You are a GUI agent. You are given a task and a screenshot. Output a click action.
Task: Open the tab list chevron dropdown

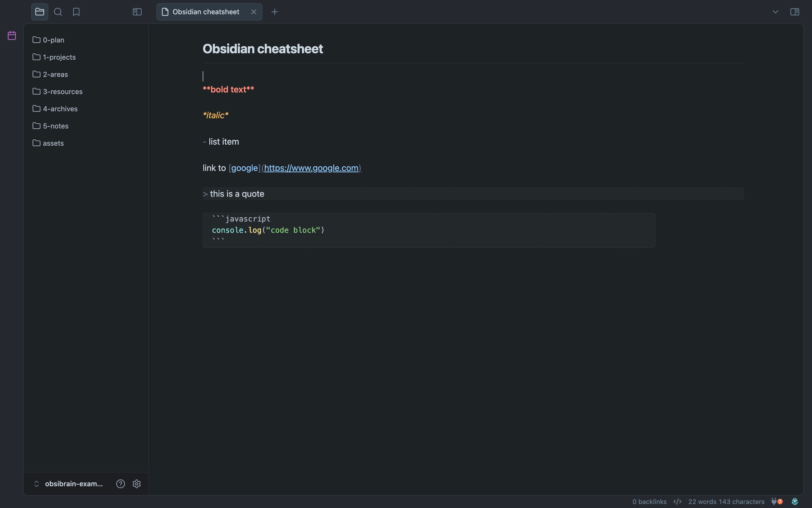(775, 12)
